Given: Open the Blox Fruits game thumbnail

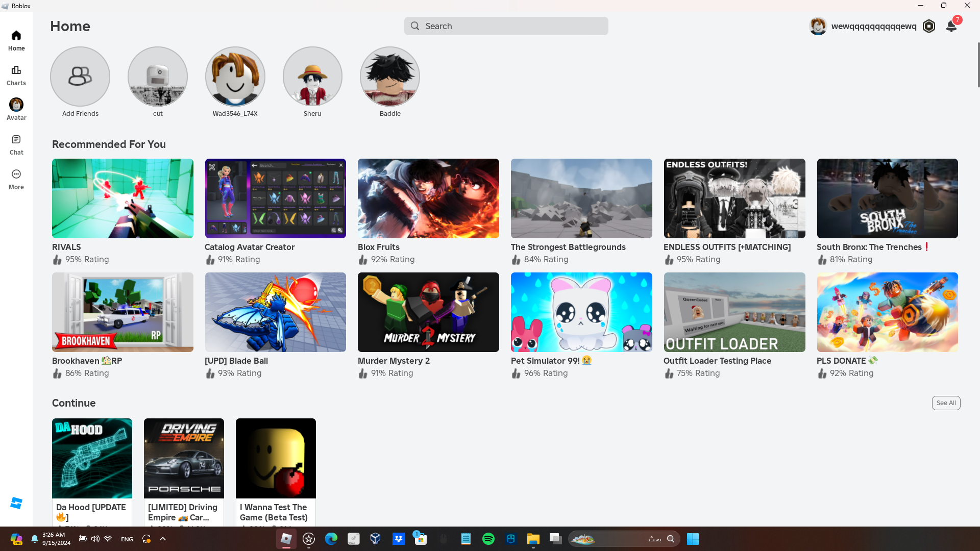Looking at the screenshot, I should (428, 198).
